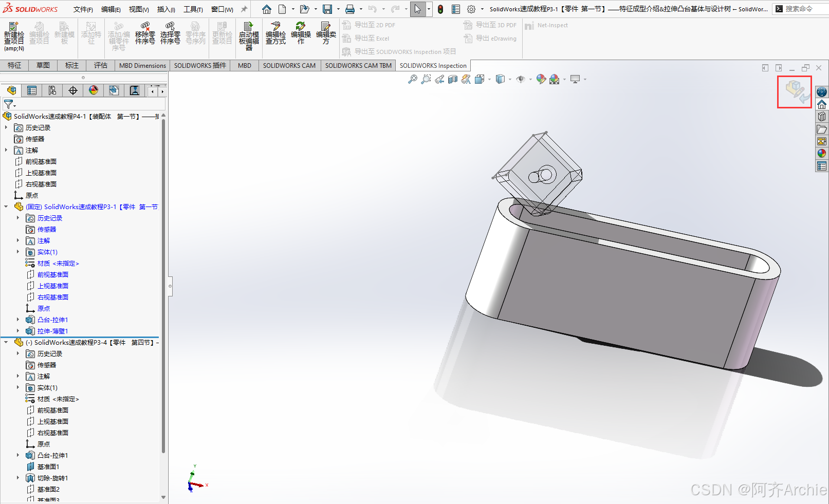This screenshot has width=829, height=504.
Task: Open SOLIDWORKS Resources home icon in task pane
Action: coord(822,104)
